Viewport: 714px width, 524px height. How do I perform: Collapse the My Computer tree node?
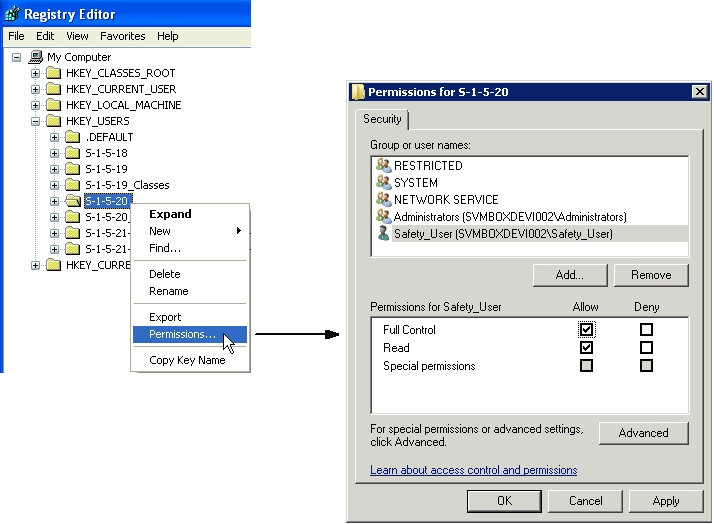pyautogui.click(x=16, y=57)
